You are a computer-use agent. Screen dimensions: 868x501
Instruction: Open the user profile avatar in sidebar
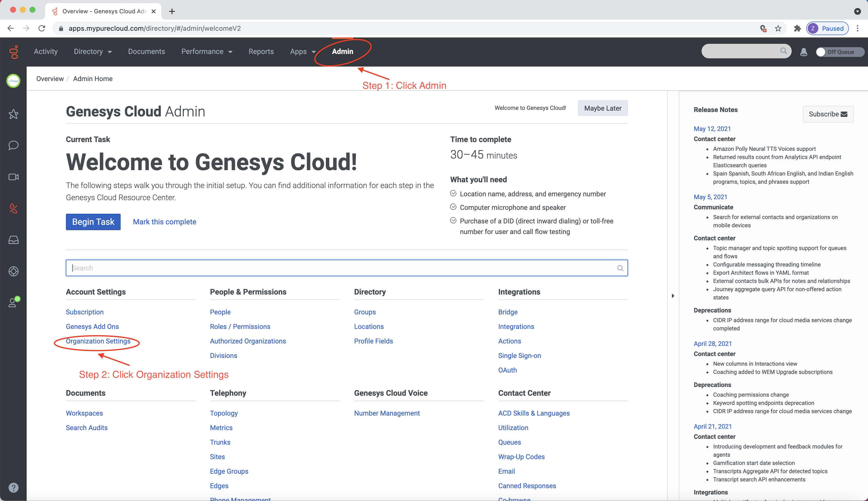13,81
